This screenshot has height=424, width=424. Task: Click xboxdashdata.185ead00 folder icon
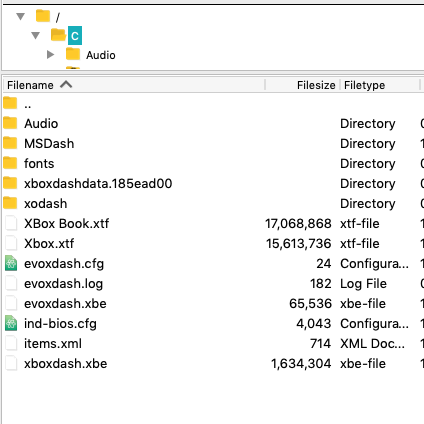tap(10, 183)
